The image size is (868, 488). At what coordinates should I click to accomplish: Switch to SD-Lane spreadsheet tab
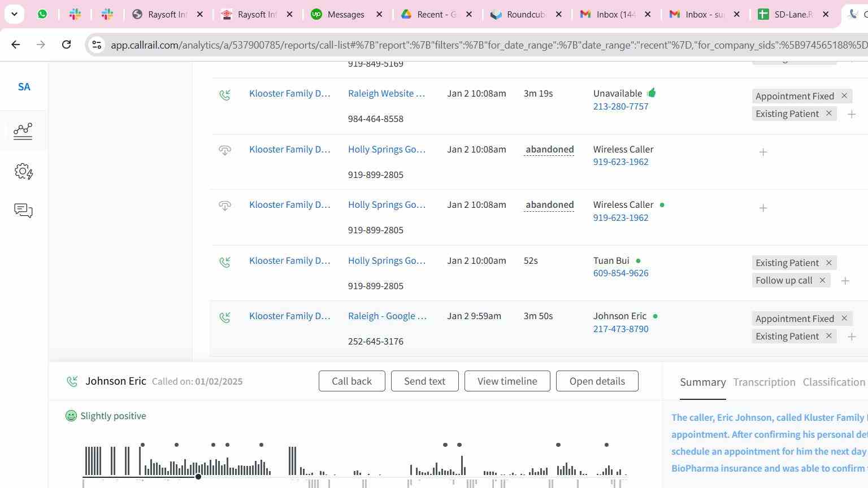pos(793,14)
